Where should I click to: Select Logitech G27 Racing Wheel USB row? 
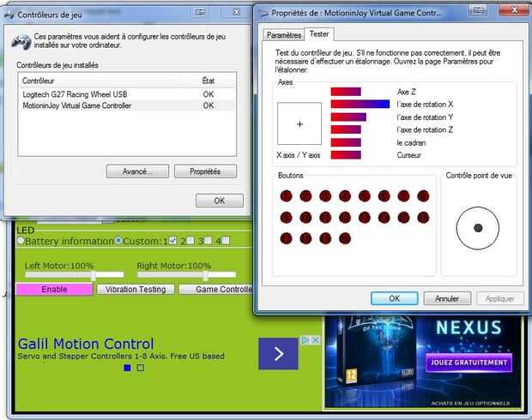pyautogui.click(x=126, y=94)
